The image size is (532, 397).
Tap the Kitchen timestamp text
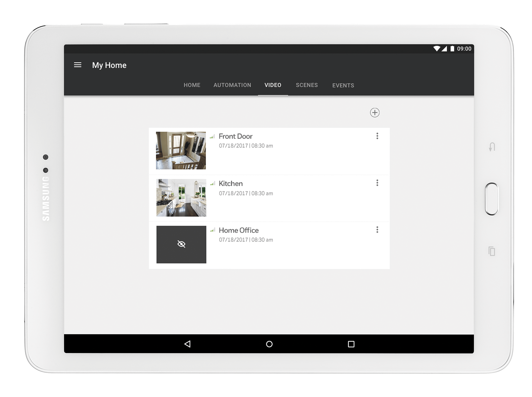pos(246,193)
